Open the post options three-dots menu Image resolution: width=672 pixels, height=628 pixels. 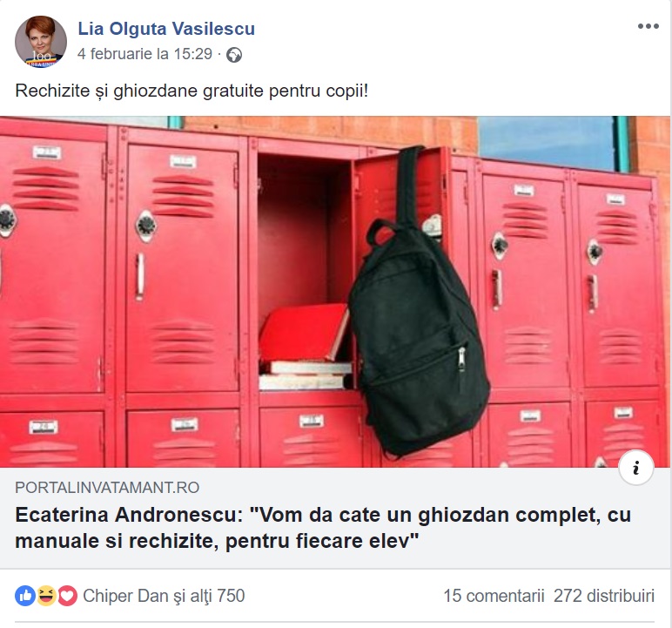point(648,27)
